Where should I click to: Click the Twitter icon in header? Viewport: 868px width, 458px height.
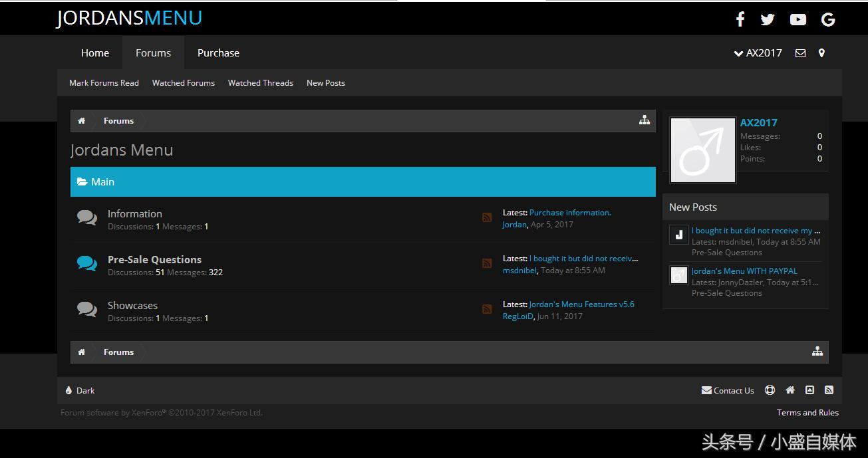pyautogui.click(x=768, y=19)
